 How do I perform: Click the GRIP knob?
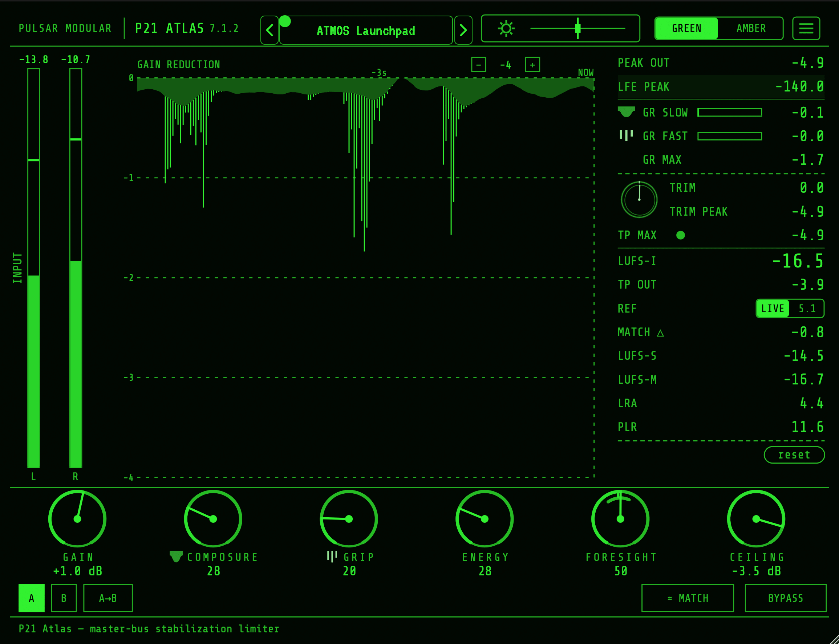click(349, 519)
